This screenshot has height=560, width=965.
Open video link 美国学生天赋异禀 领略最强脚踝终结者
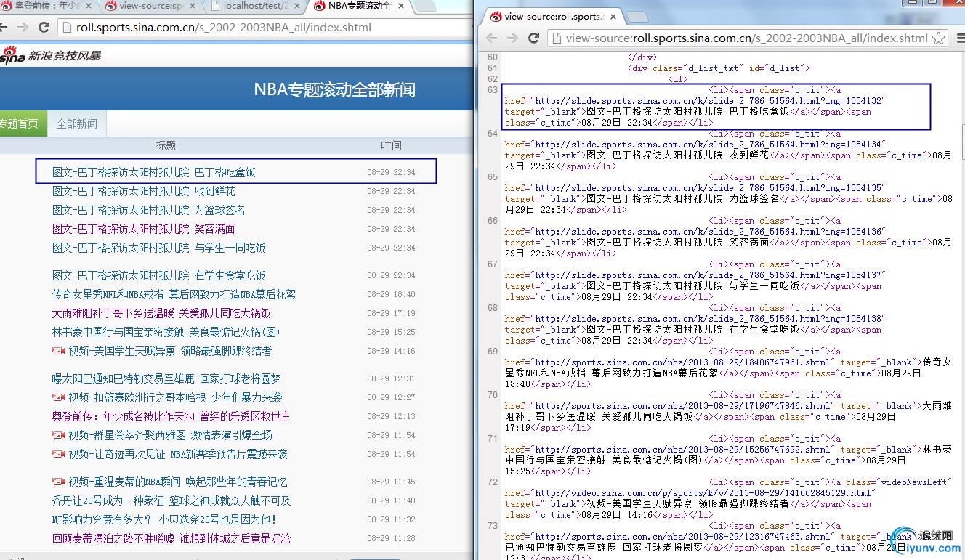coord(170,351)
